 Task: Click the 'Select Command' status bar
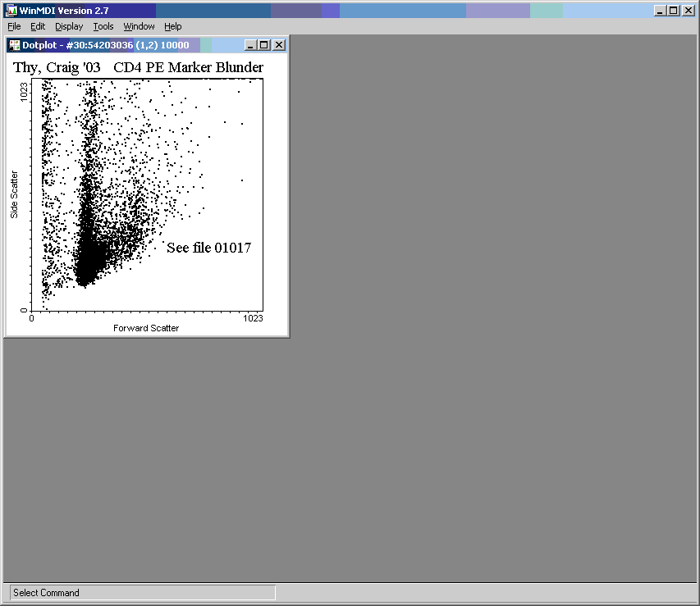(142, 592)
